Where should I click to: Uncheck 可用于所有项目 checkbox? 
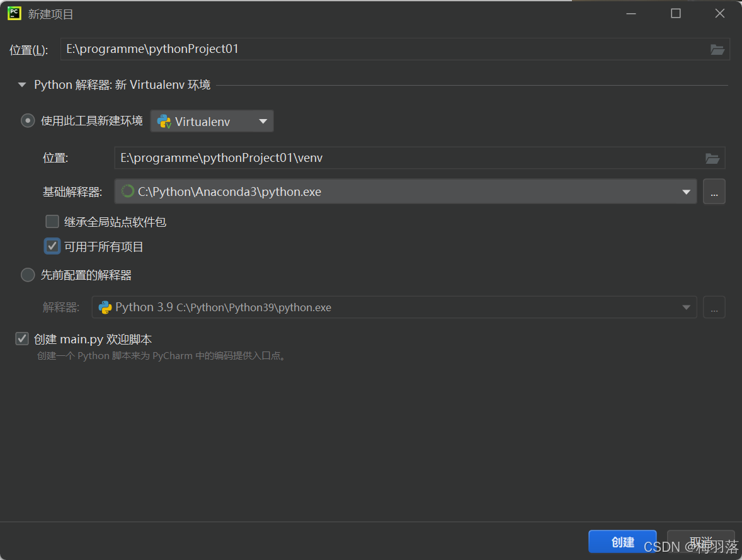click(52, 246)
